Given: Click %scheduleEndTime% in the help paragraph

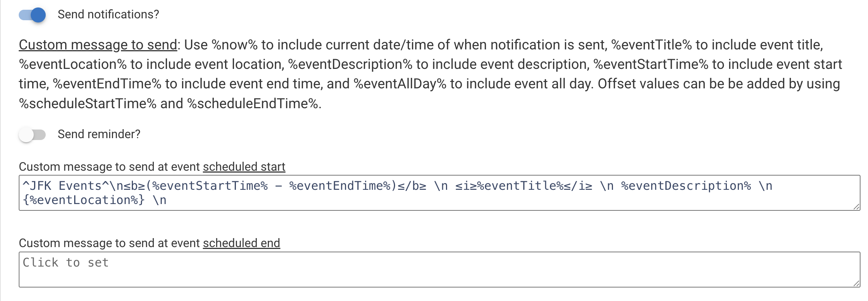Looking at the screenshot, I should pos(253,104).
